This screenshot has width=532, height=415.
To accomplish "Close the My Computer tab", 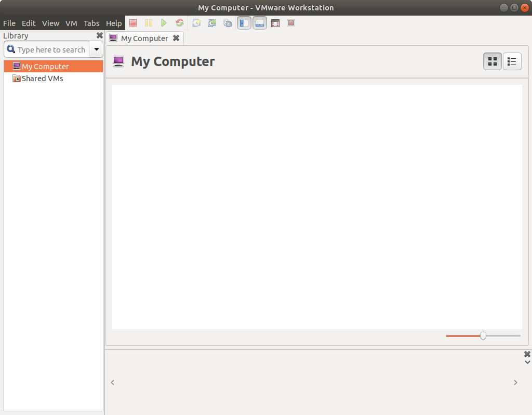I will click(176, 38).
